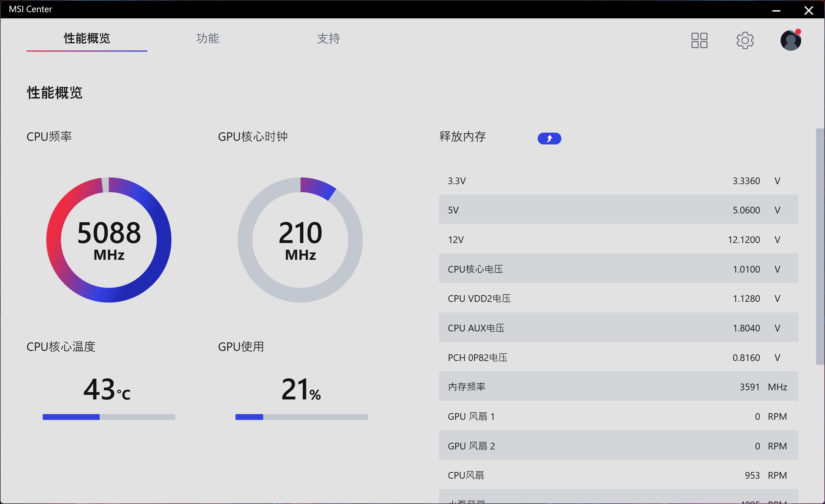
Task: Click the MSI Center title text
Action: point(30,9)
